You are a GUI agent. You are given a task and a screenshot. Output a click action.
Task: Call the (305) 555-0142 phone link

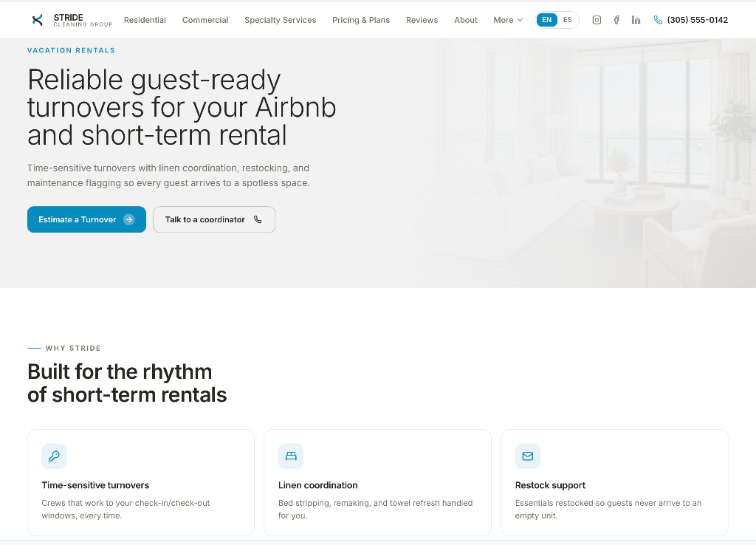(690, 20)
